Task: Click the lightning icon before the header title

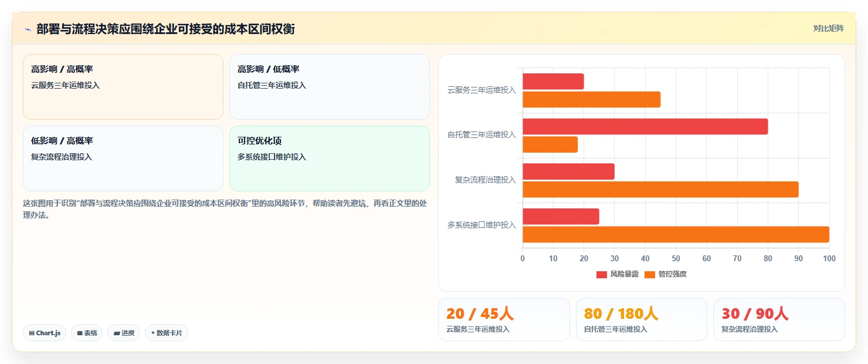Action: click(x=28, y=29)
